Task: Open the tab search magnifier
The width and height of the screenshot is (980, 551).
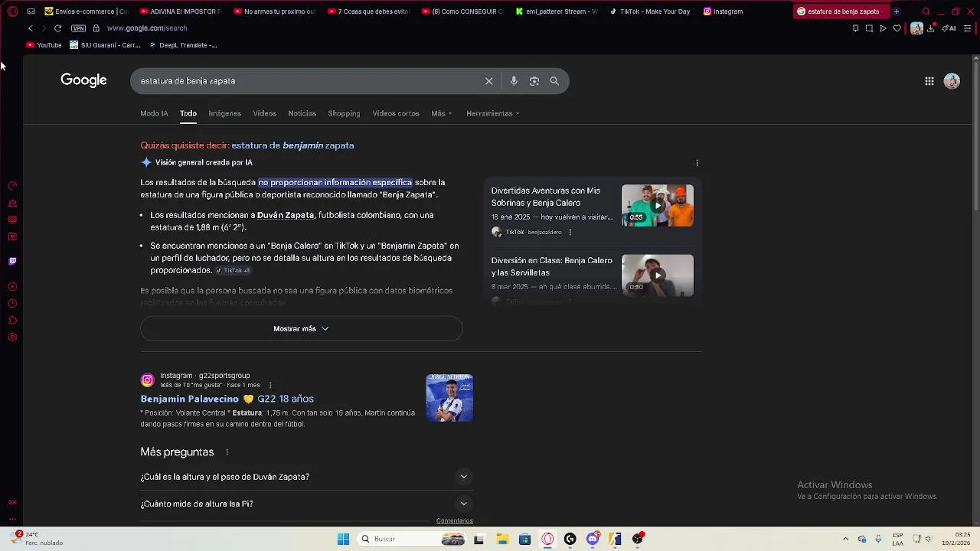Action: click(926, 11)
